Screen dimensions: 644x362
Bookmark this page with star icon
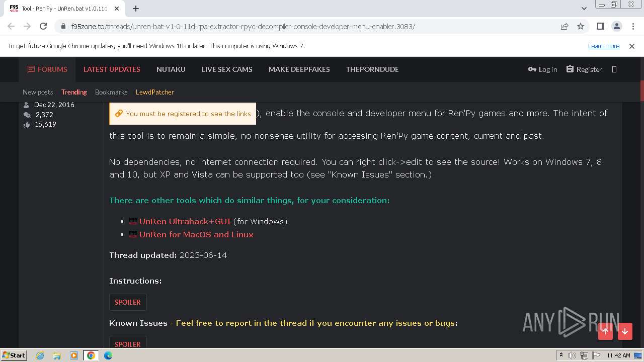(x=581, y=26)
